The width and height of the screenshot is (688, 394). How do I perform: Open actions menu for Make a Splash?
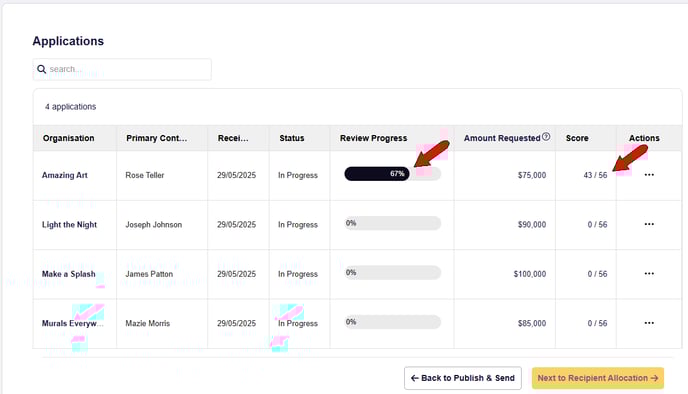(x=649, y=273)
